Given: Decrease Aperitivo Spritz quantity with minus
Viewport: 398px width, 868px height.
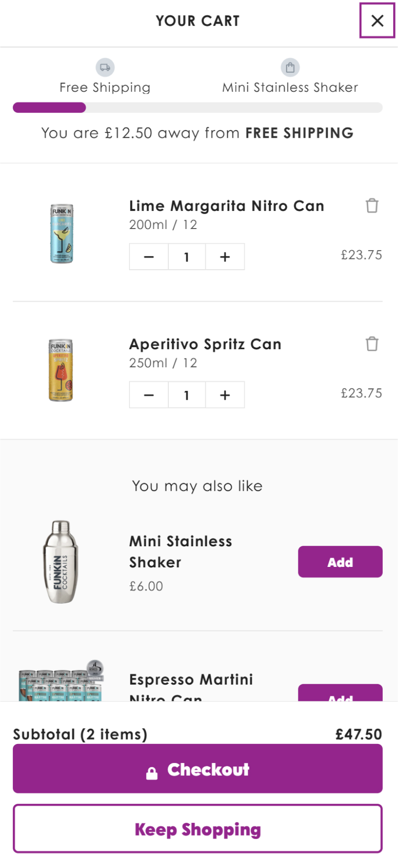Looking at the screenshot, I should [x=149, y=395].
